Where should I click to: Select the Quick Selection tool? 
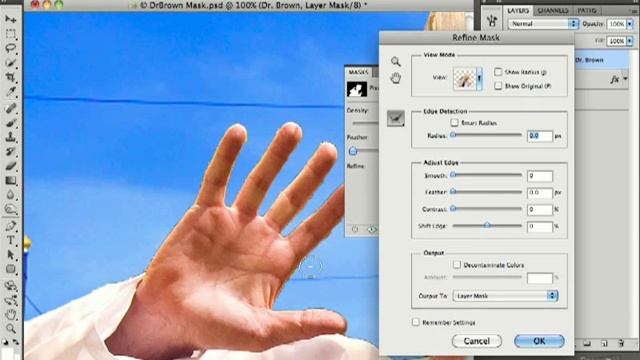(11, 63)
